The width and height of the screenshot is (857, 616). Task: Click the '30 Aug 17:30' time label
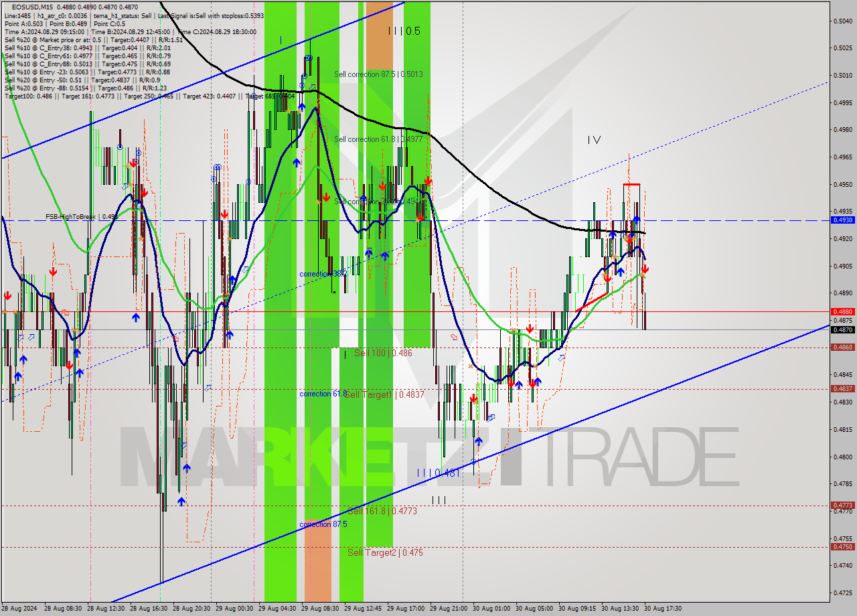pos(663,609)
